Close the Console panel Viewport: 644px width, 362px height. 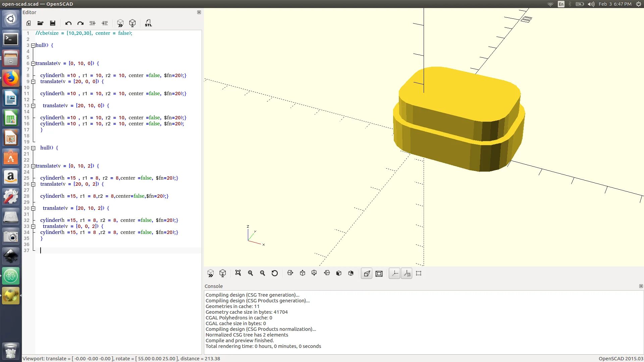(641, 286)
